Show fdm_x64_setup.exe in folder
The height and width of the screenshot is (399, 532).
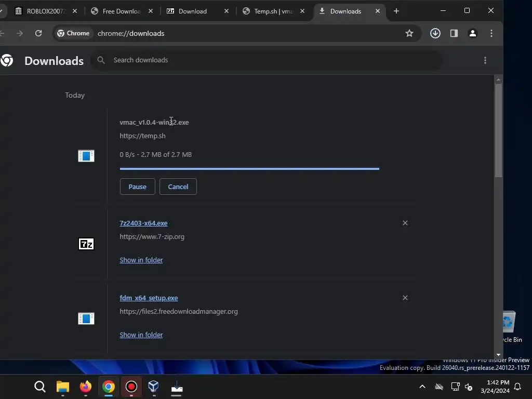(141, 335)
